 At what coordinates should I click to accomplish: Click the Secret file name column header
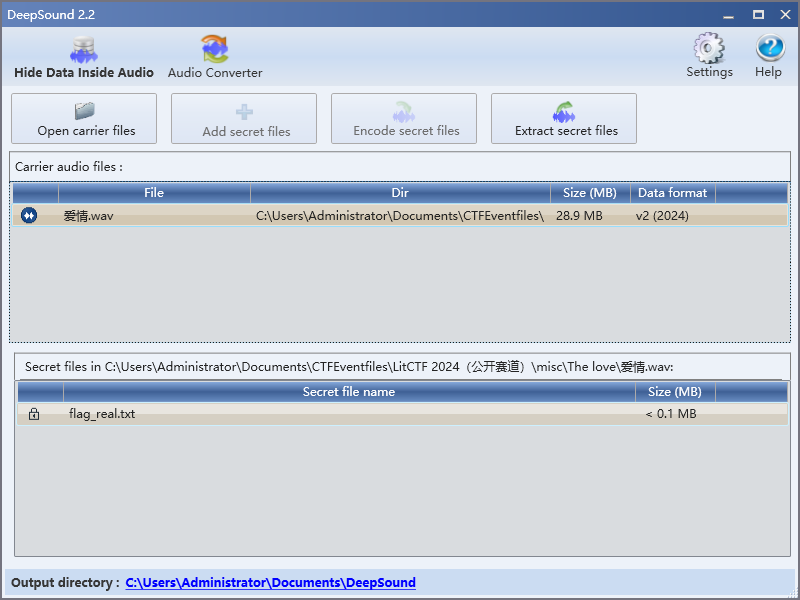coord(349,392)
